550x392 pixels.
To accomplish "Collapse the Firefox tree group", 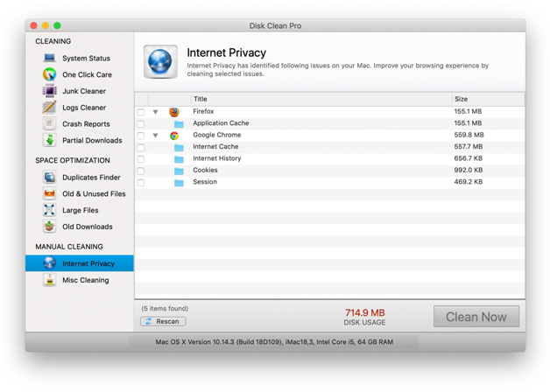I will 155,112.
